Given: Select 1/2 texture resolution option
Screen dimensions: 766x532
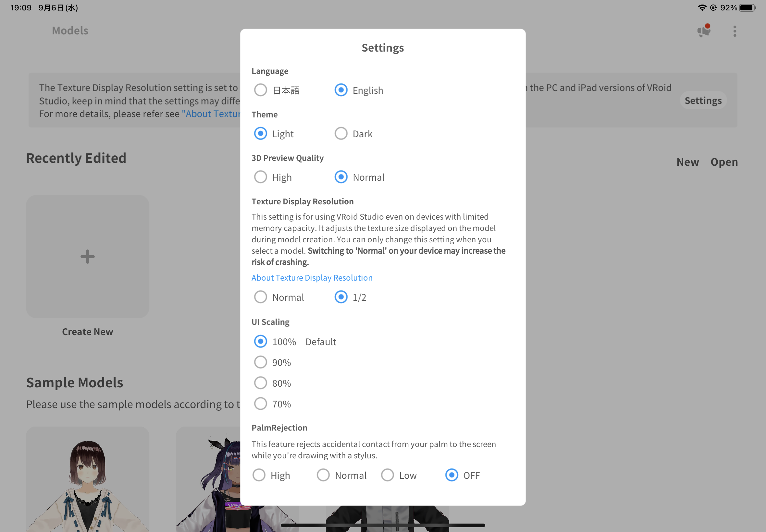Looking at the screenshot, I should (341, 297).
